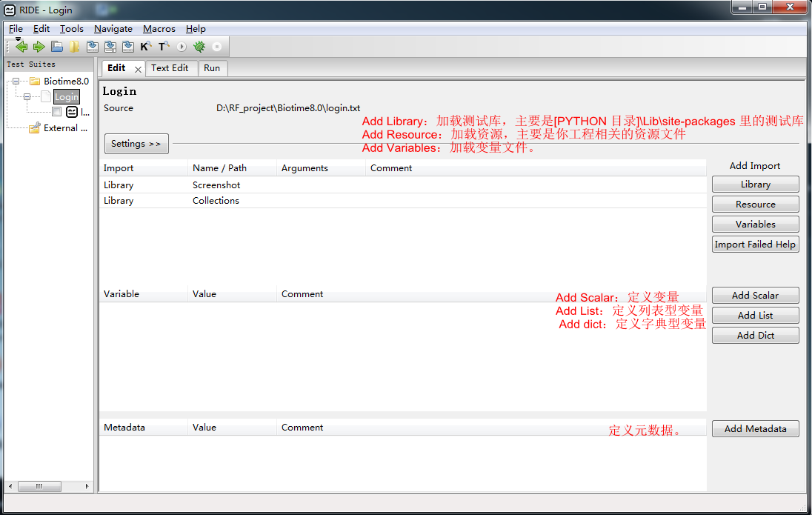Stop the running test with the stop icon
This screenshot has height=515, width=812.
(x=217, y=47)
